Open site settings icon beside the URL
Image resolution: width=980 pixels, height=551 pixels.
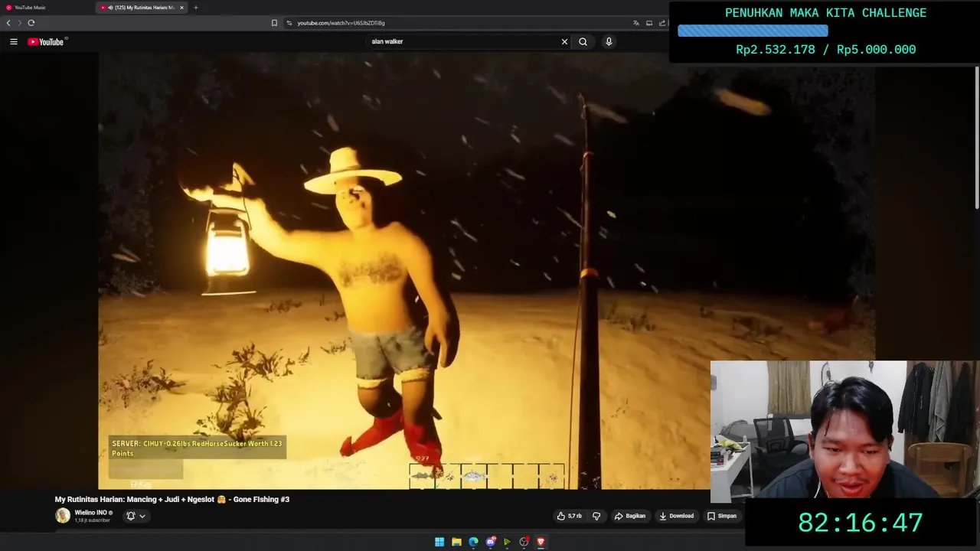coord(289,23)
